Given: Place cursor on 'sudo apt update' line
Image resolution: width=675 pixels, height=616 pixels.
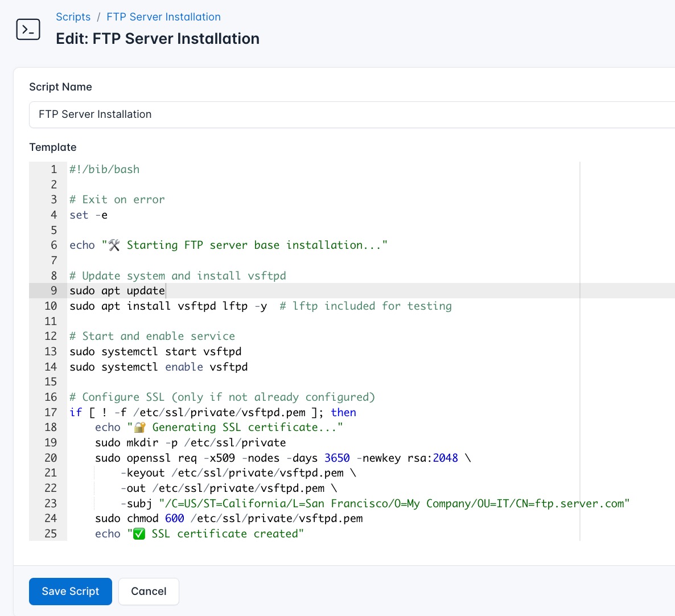Looking at the screenshot, I should 117,290.
